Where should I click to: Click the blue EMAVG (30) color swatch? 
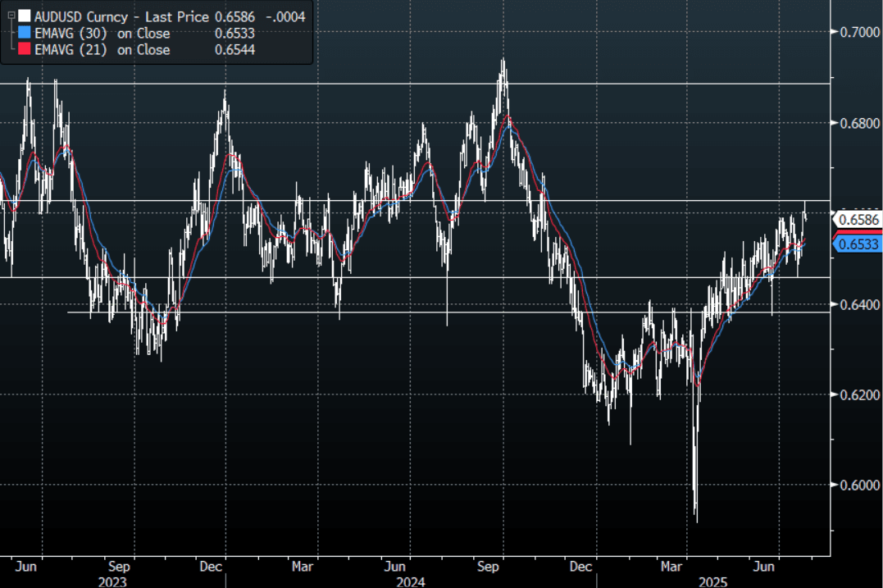(x=25, y=34)
